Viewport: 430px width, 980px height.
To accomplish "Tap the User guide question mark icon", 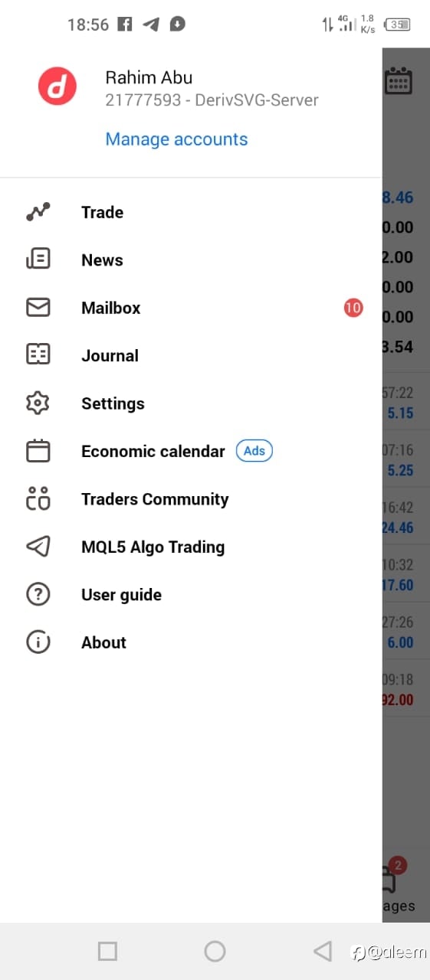I will coord(38,595).
